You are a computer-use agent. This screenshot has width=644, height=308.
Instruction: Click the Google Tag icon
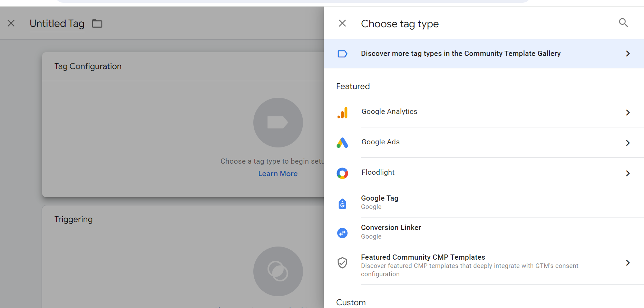point(342,204)
